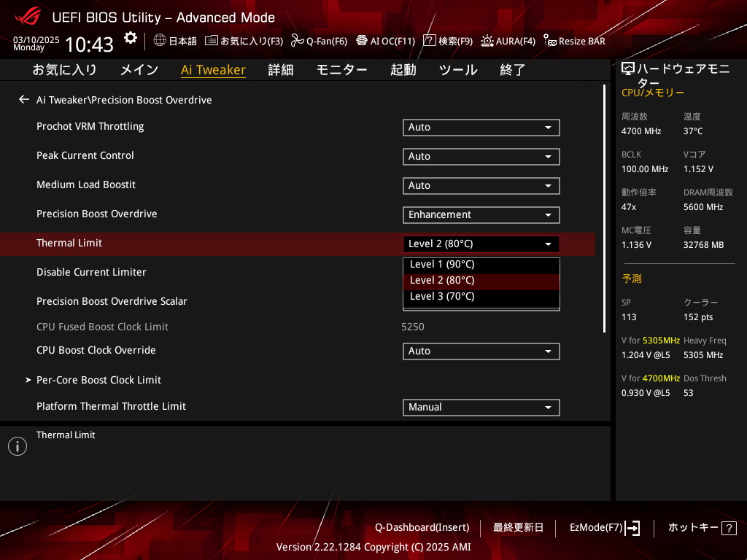The height and width of the screenshot is (560, 747).
Task: Go back using the left arrow icon
Action: [24, 99]
